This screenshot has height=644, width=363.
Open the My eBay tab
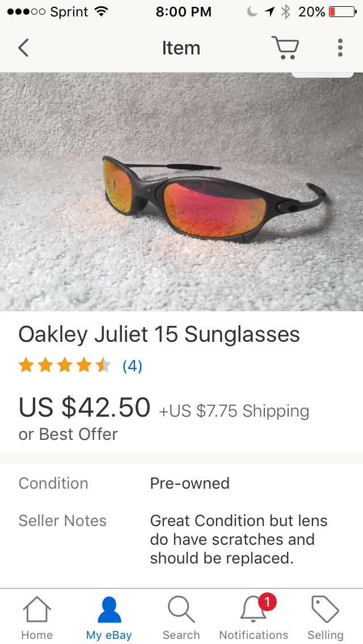click(109, 617)
